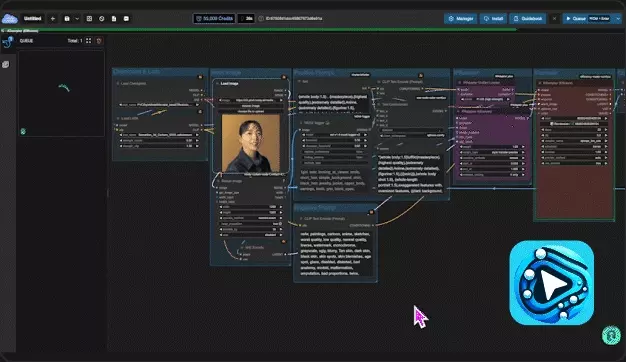Image resolution: width=626 pixels, height=362 pixels.
Task: Click the green workflow progress bar
Action: point(258,29)
